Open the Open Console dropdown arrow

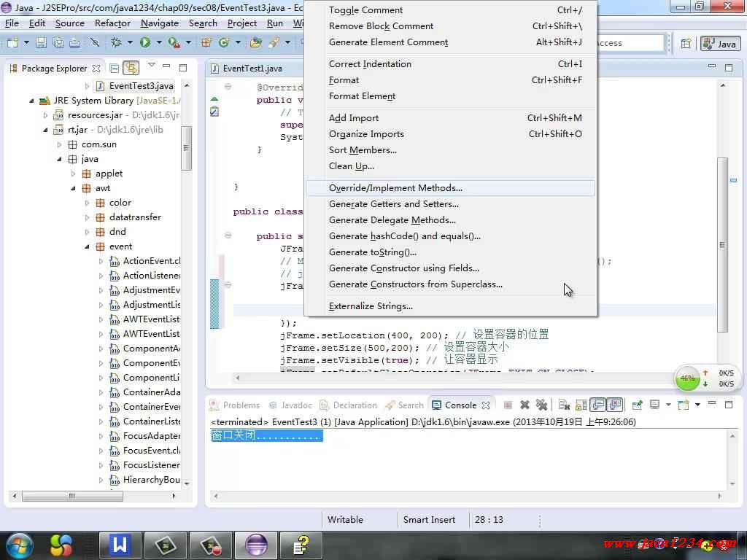tap(697, 405)
